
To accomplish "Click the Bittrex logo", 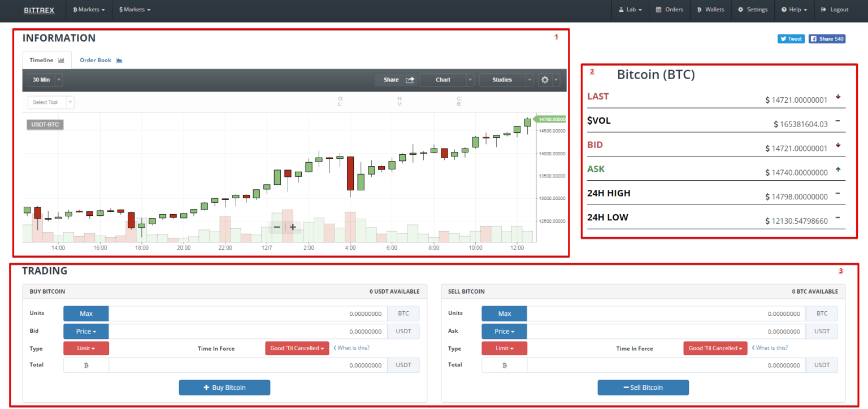I will [39, 10].
